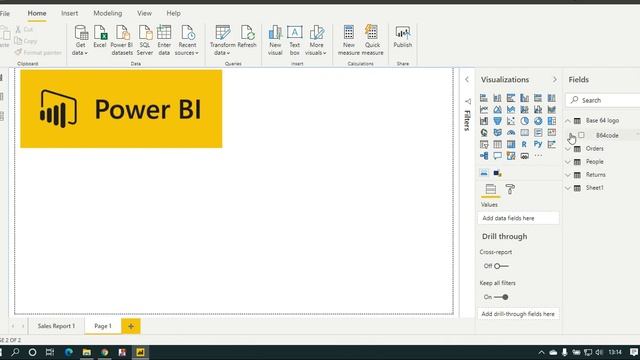
Task: Select the Slicer visual
Action: [x=484, y=144]
